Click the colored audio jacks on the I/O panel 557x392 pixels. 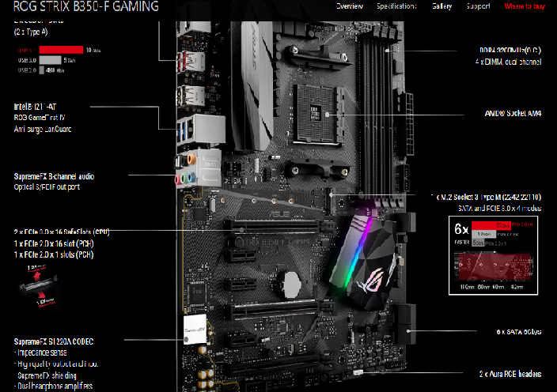click(185, 169)
